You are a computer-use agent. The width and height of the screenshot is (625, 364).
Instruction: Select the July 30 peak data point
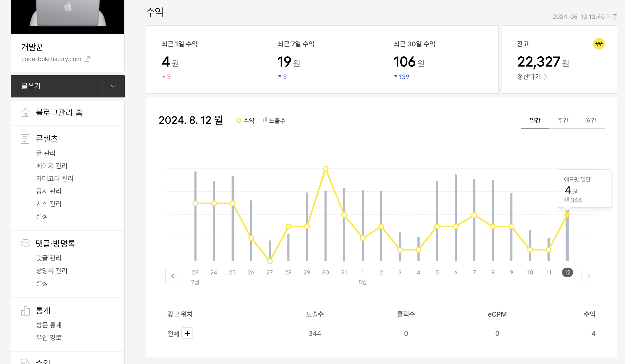[325, 169]
